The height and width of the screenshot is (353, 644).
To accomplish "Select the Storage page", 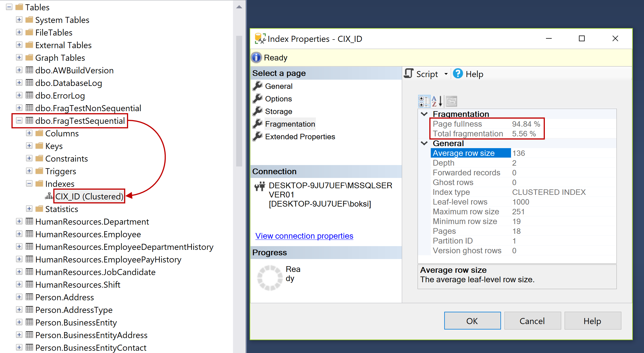I will pyautogui.click(x=278, y=111).
